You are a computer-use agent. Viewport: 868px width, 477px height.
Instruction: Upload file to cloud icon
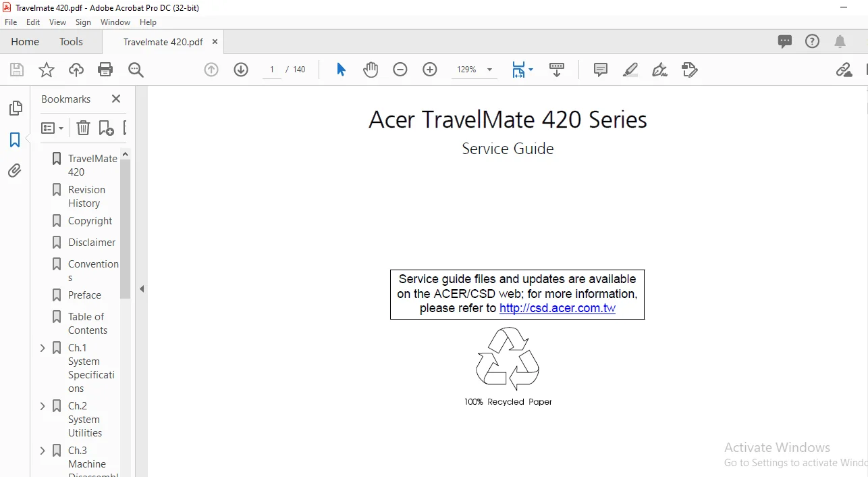point(76,70)
